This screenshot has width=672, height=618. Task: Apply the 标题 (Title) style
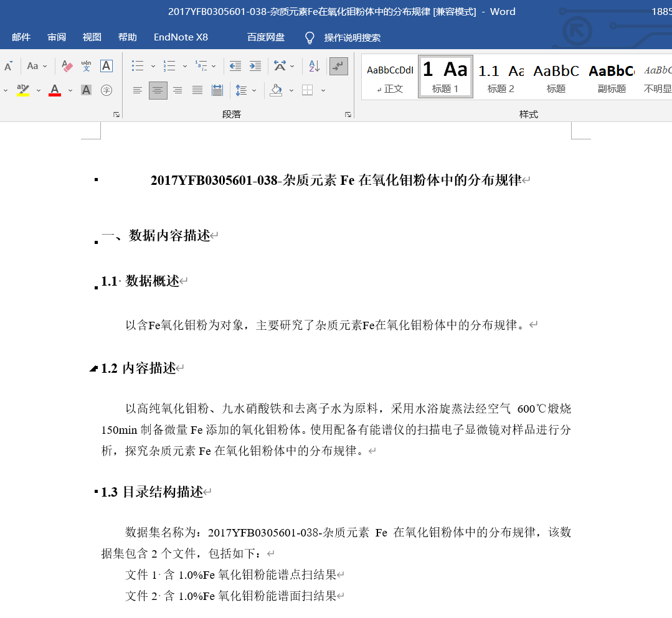[x=556, y=77]
